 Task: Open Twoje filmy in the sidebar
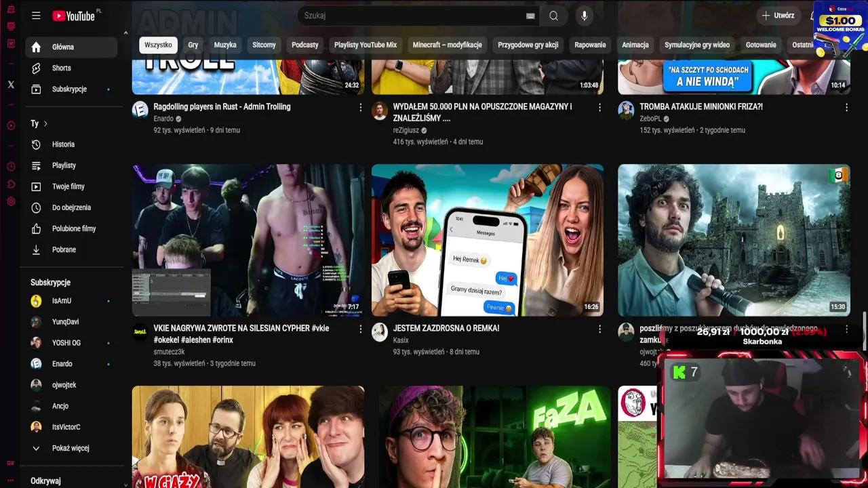point(71,186)
